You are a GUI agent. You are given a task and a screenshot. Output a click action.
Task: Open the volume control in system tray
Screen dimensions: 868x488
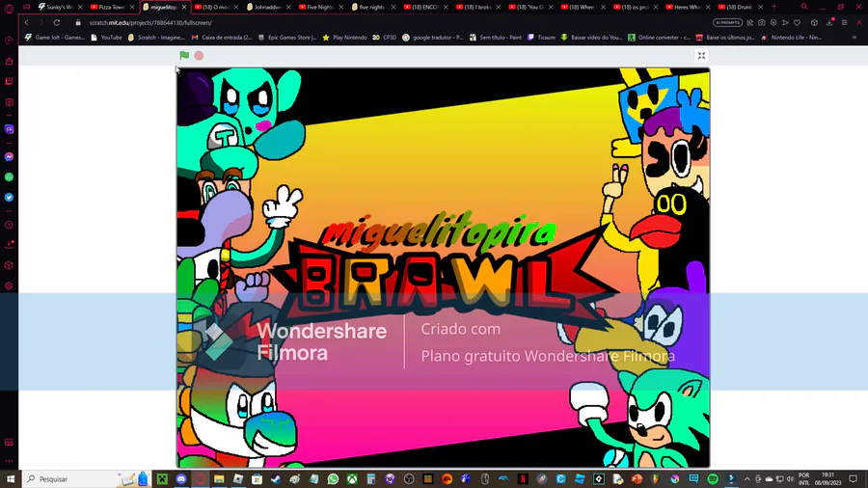[790, 478]
